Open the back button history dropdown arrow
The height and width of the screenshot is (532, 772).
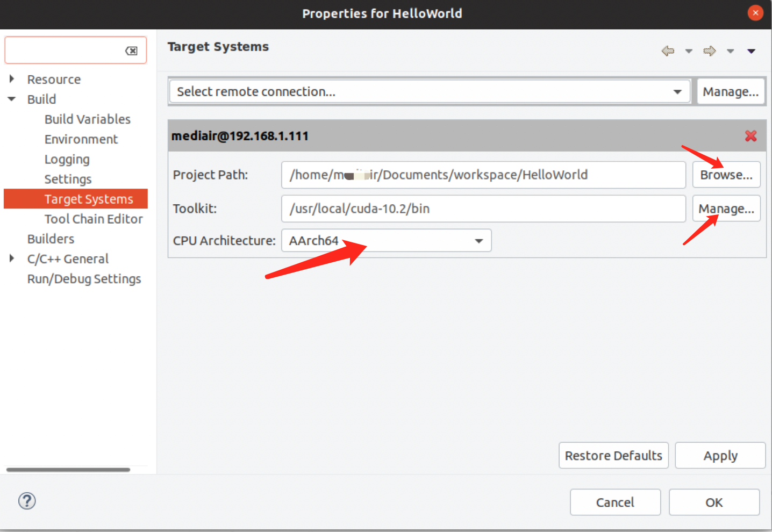tap(689, 51)
